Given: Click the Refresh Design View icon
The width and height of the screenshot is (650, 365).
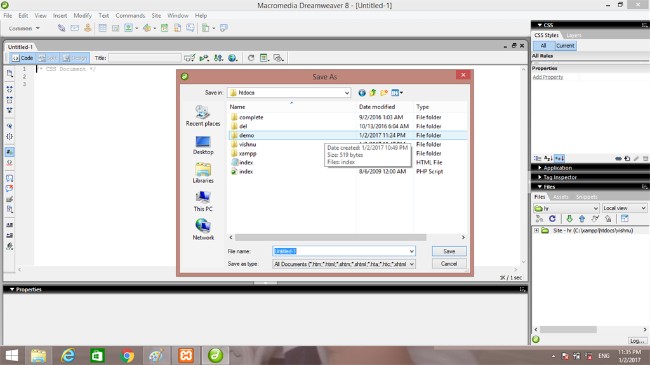Looking at the screenshot, I should click(x=251, y=58).
